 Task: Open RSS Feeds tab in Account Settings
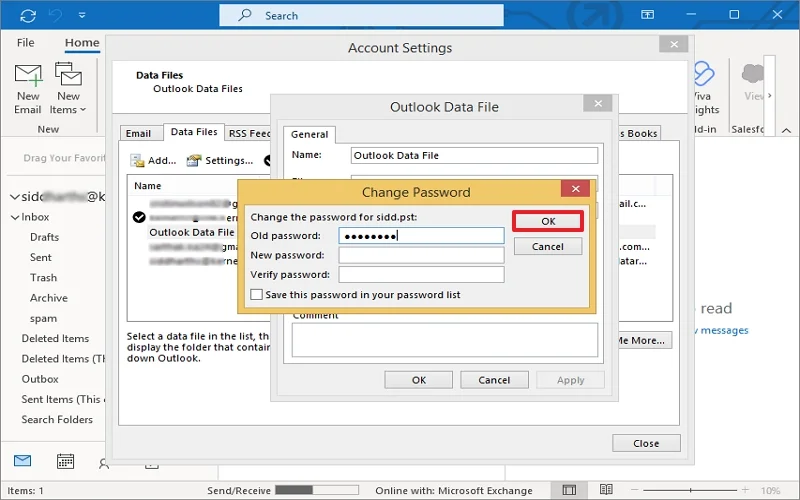point(249,134)
